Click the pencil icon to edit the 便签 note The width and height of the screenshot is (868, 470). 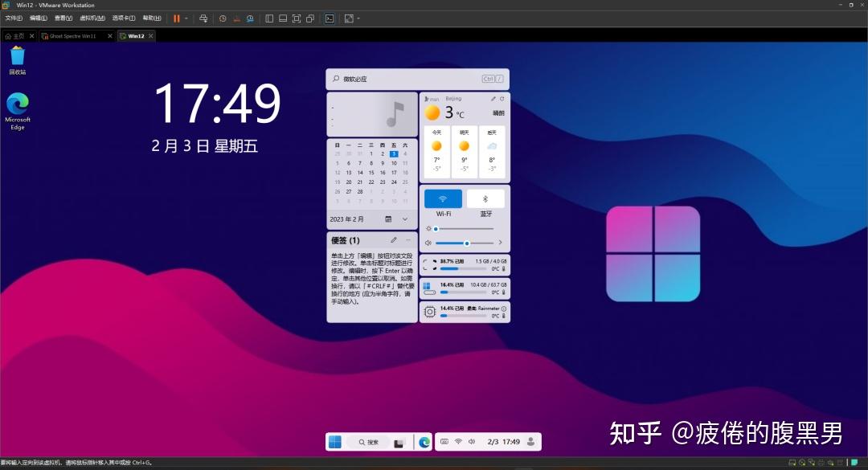(392, 239)
